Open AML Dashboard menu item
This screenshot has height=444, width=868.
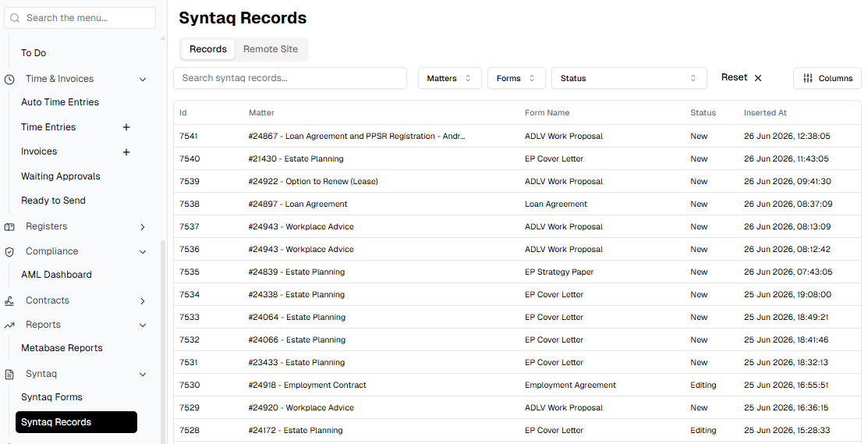click(x=56, y=275)
